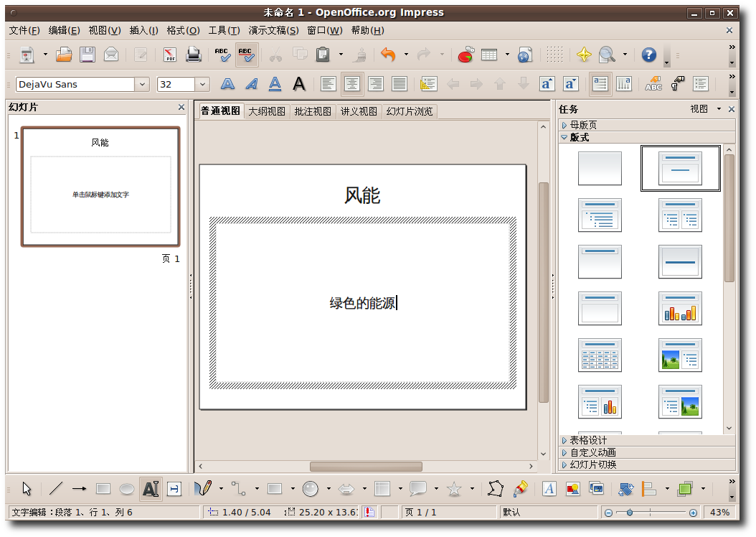The height and width of the screenshot is (537, 756).
Task: Toggle centered text alignment
Action: [x=351, y=84]
